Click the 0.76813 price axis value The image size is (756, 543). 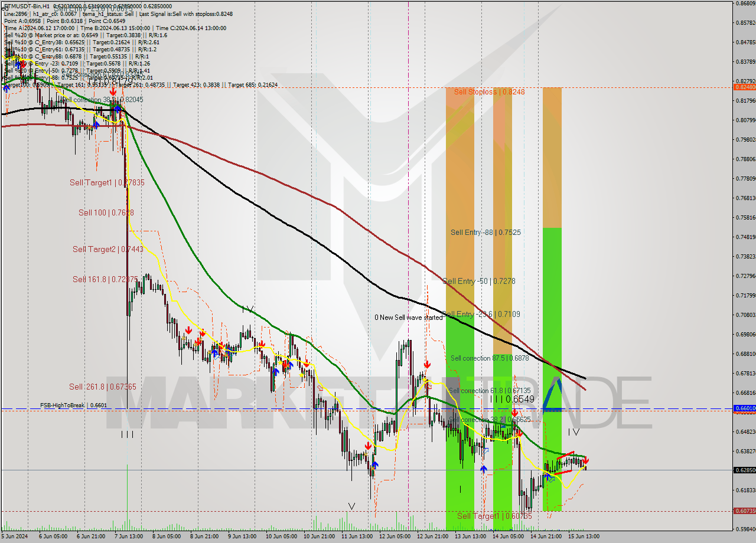coord(745,198)
